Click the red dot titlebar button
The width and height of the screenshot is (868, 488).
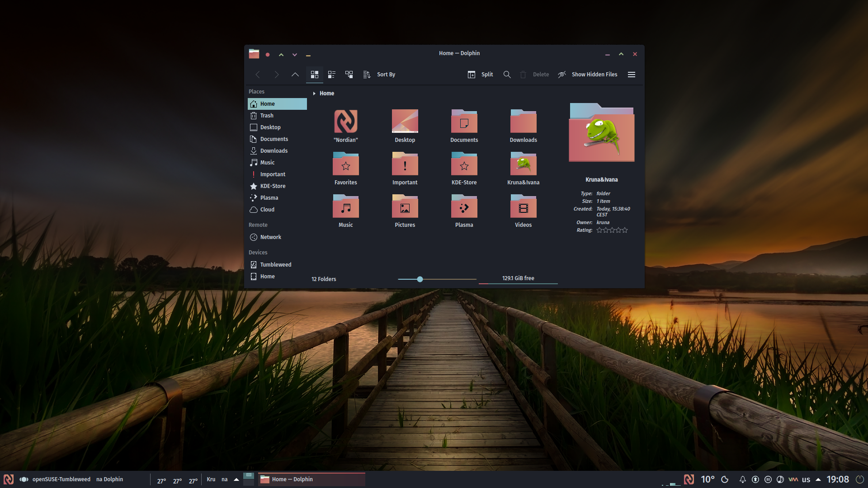click(x=268, y=55)
